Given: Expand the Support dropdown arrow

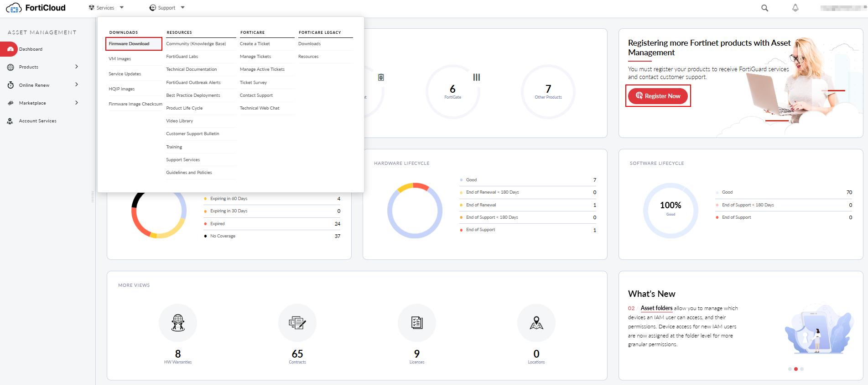Looking at the screenshot, I should (x=183, y=8).
